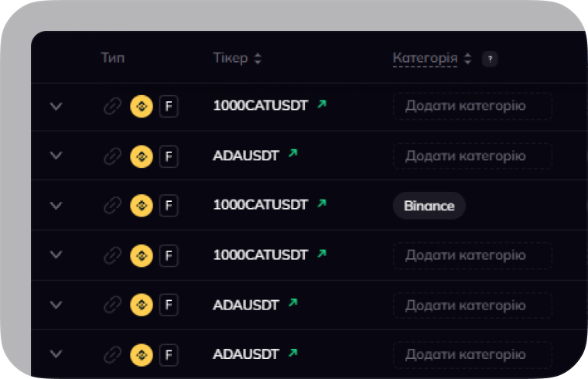Click ADAUSDT ticker text in fifth row

coord(245,304)
